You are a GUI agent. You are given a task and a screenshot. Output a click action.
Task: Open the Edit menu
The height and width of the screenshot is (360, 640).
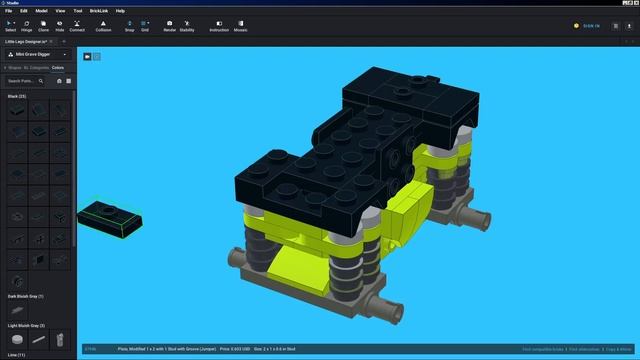(24, 11)
